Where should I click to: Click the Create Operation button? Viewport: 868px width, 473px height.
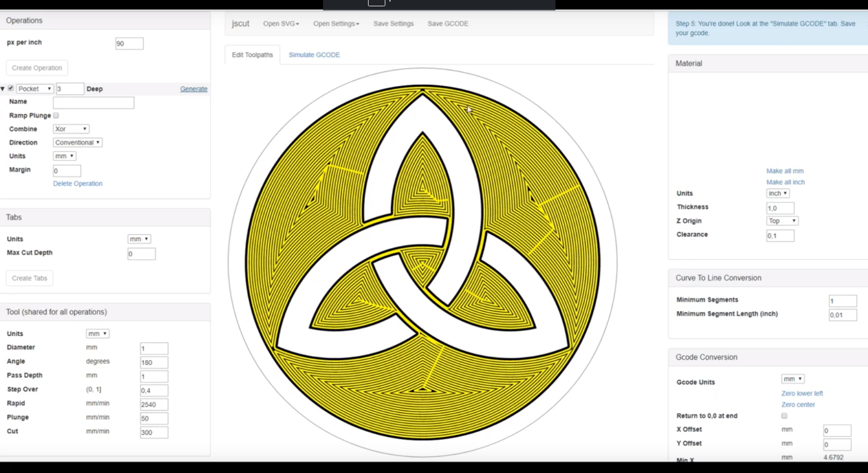click(x=37, y=68)
